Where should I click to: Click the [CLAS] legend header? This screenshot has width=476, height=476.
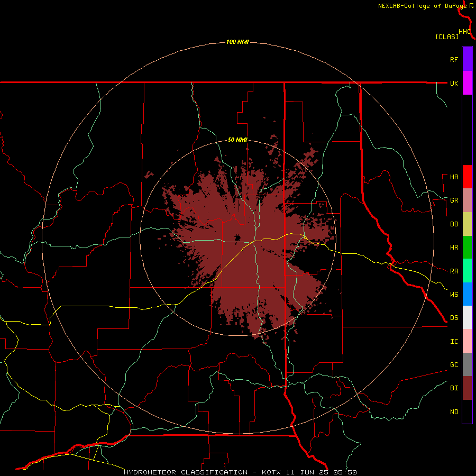(x=447, y=36)
